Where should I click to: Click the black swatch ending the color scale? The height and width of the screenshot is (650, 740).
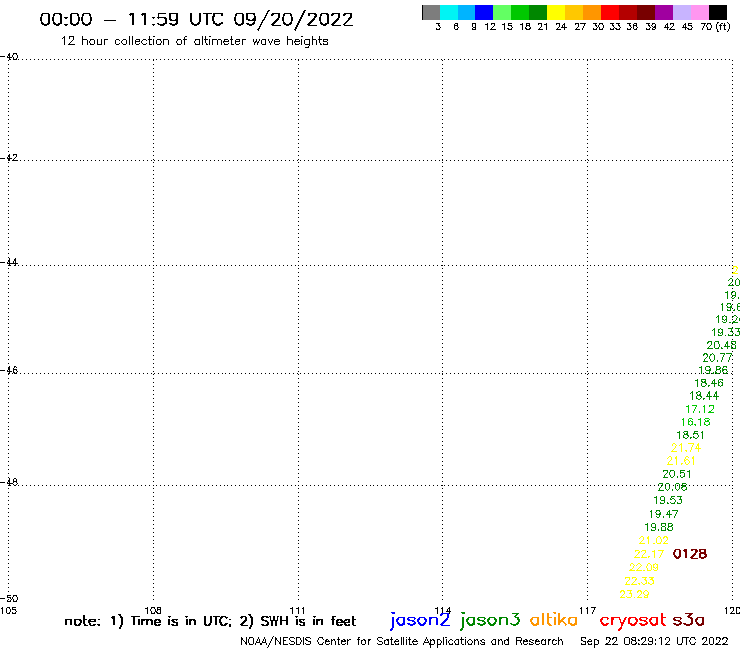pos(717,12)
